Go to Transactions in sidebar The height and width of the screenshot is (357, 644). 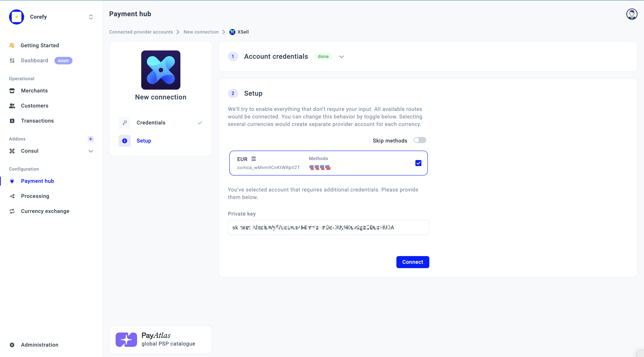coord(37,121)
